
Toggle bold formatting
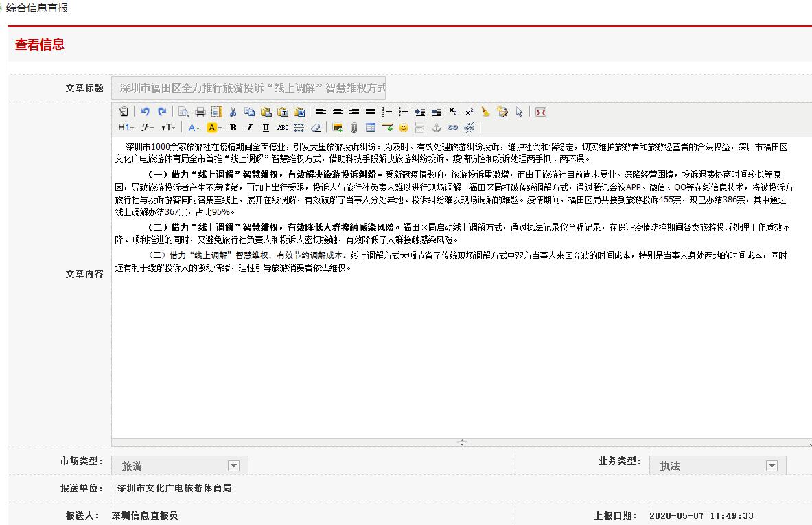click(x=233, y=128)
